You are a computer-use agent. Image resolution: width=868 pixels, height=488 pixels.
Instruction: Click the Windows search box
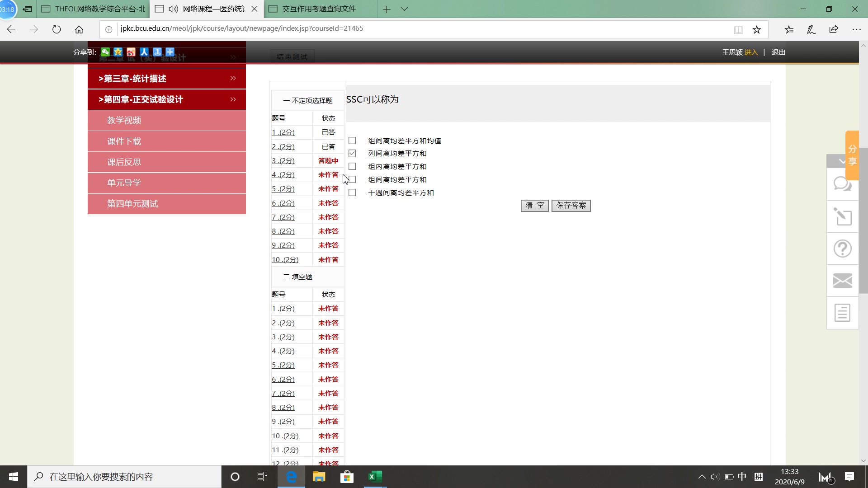[124, 477]
